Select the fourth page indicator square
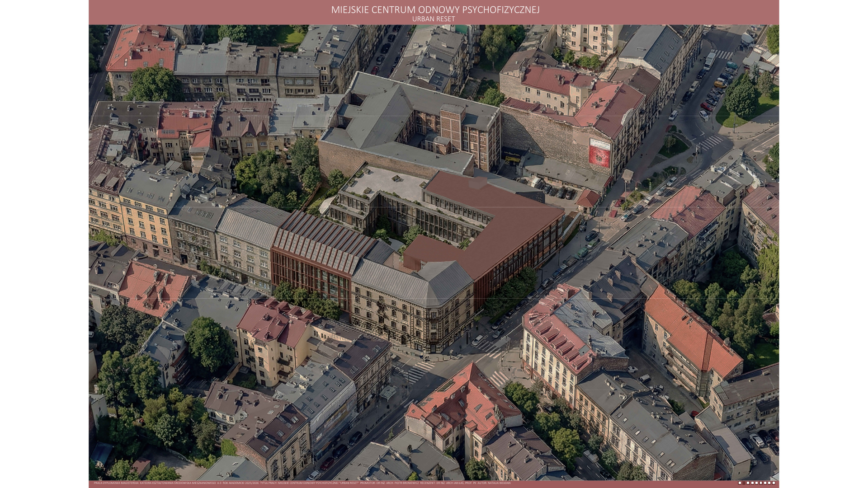Viewport: 868px width, 488px height. (752, 483)
